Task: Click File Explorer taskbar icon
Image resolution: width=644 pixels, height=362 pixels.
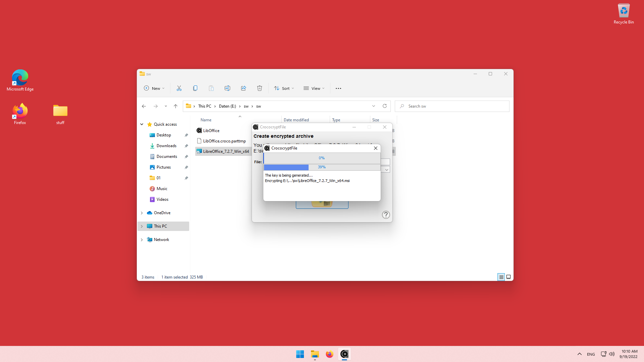Action: (315, 354)
